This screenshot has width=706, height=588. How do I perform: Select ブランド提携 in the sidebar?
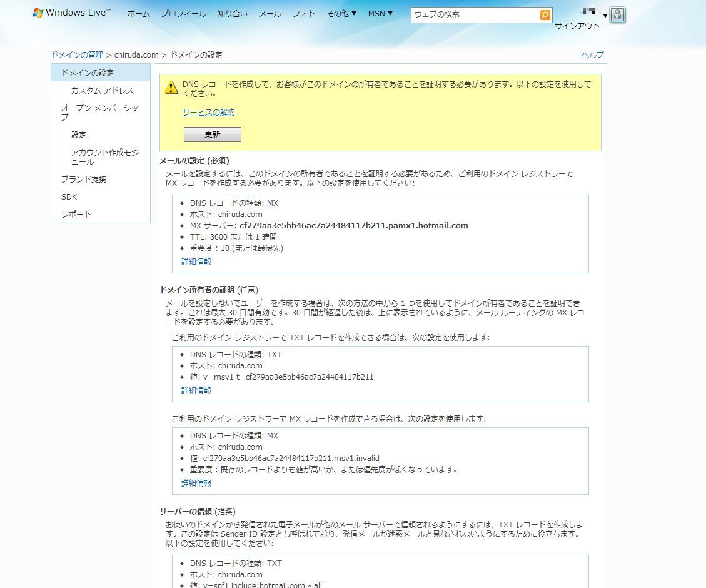click(x=84, y=179)
